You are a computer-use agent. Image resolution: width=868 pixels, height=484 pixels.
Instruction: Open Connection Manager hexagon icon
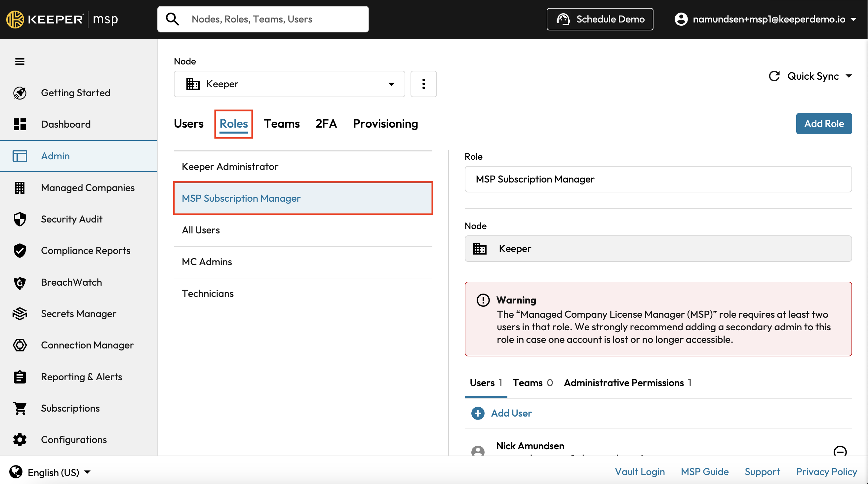(x=20, y=345)
